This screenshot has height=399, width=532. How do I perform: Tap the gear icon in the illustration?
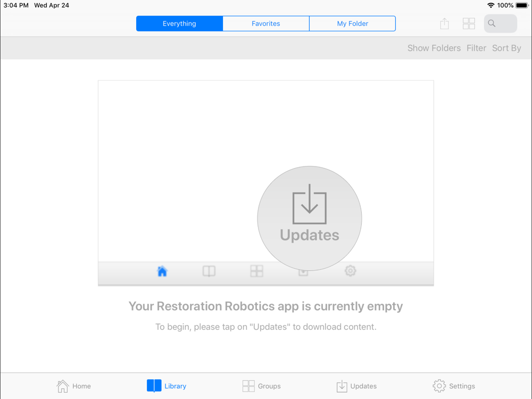(x=351, y=271)
